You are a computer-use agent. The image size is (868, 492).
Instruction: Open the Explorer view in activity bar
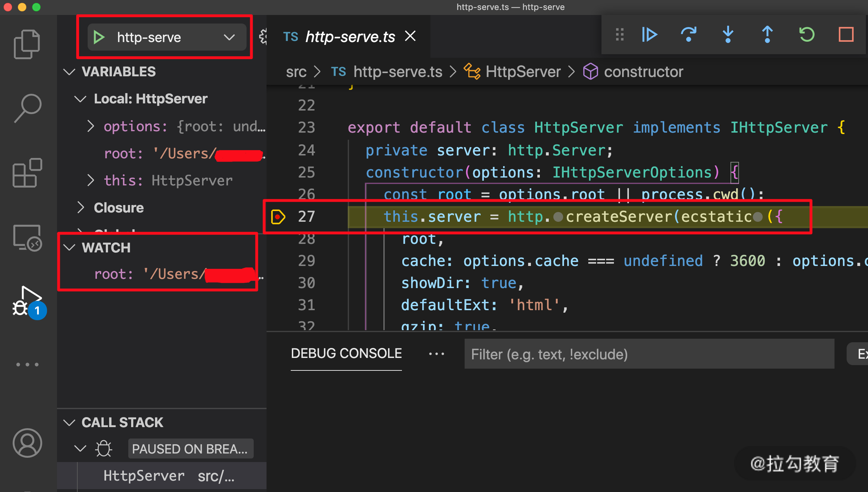(27, 44)
